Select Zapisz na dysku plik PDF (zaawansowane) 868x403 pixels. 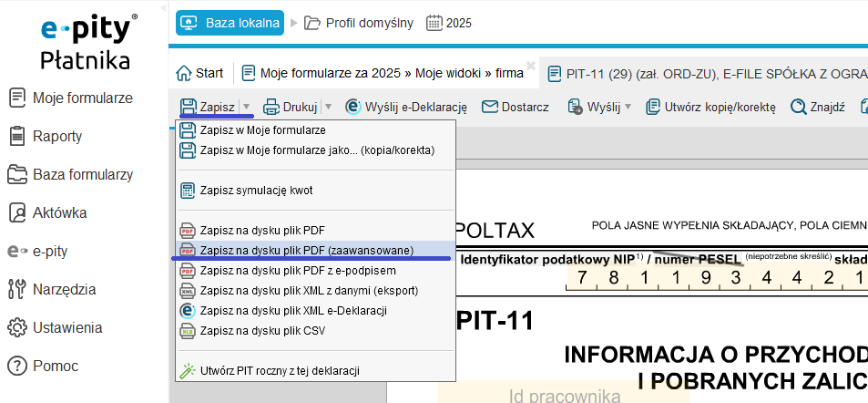(x=306, y=251)
